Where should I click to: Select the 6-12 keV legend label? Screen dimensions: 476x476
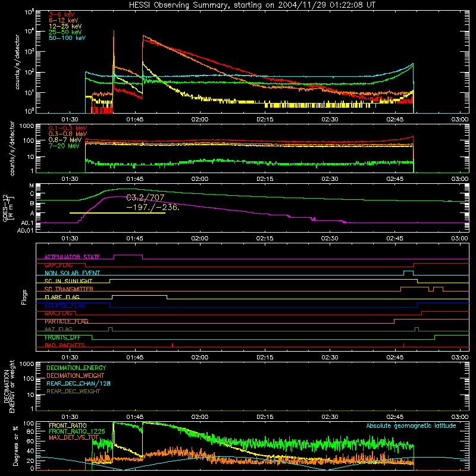coord(64,20)
